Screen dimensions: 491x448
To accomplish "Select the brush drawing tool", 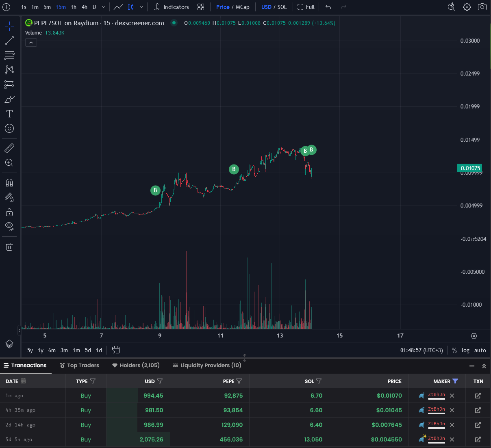I will (x=9, y=99).
